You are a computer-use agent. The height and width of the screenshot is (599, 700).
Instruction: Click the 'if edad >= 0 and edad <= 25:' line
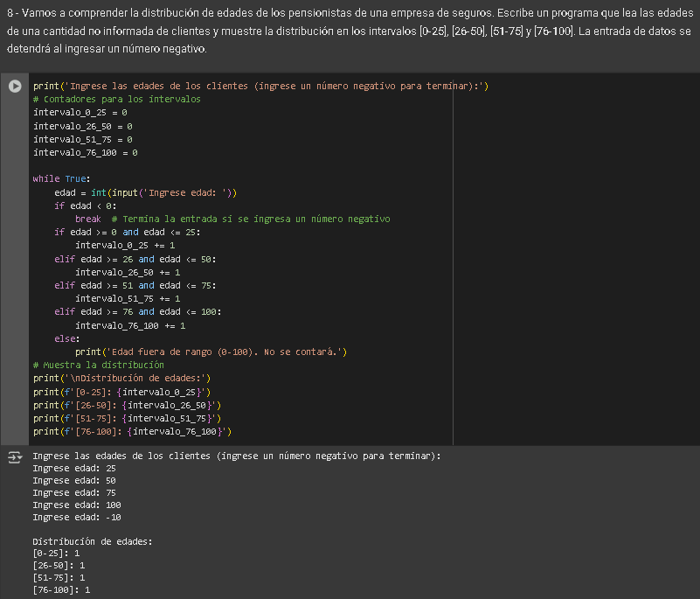pyautogui.click(x=128, y=233)
